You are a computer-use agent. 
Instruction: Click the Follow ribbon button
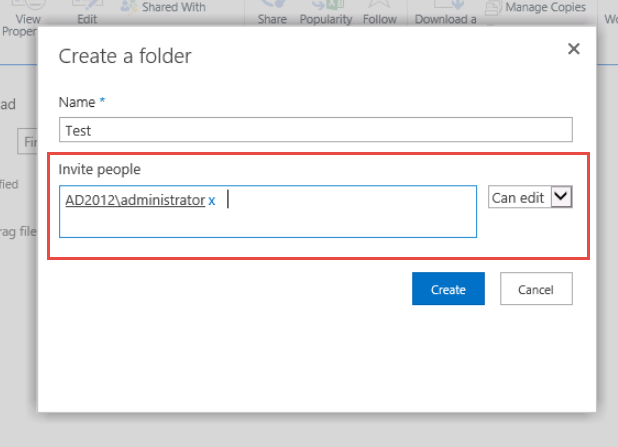pos(380,18)
